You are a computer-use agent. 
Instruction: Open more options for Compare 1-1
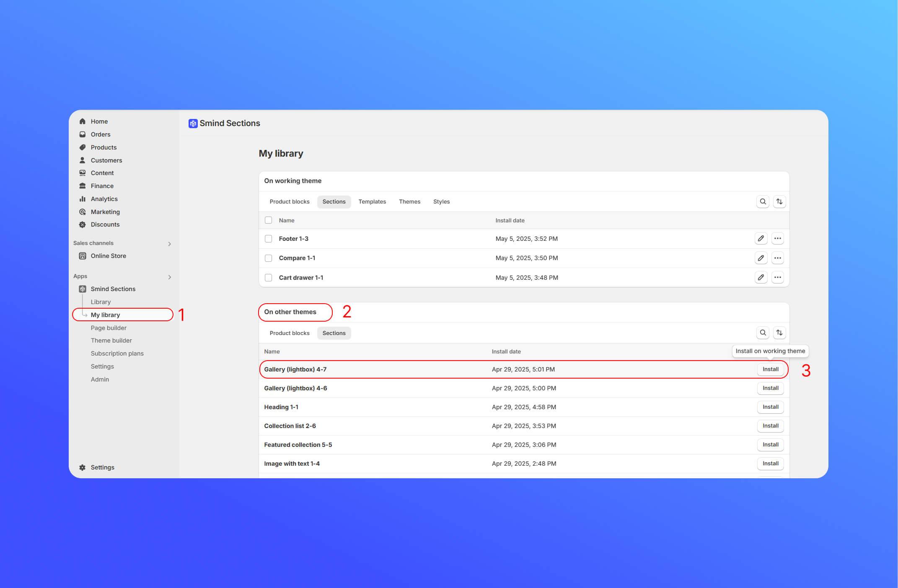coord(777,258)
